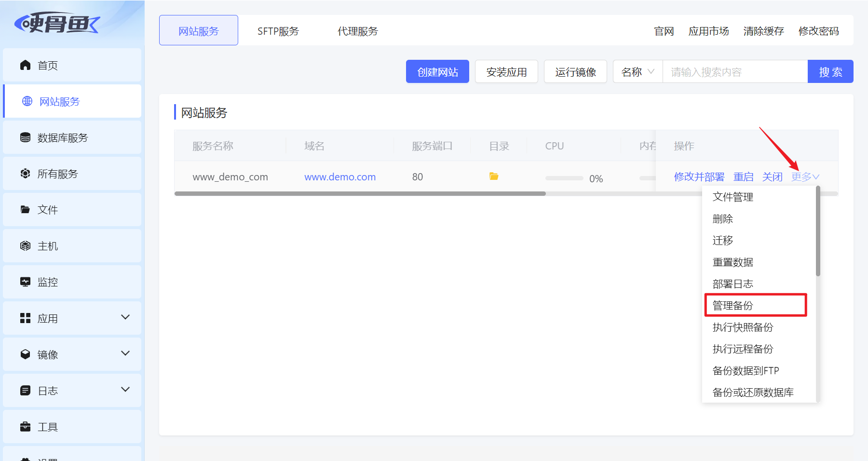Open the www.demo.com domain link
The image size is (868, 461).
pyautogui.click(x=340, y=177)
